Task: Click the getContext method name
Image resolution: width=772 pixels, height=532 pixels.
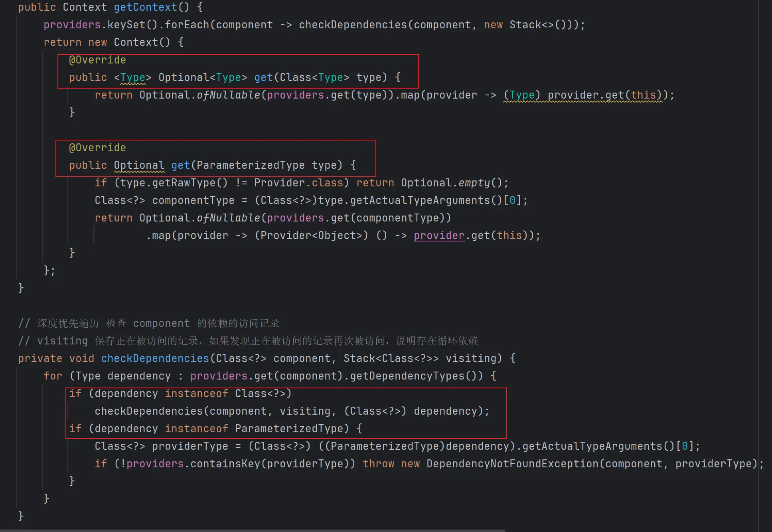Action: click(x=145, y=7)
